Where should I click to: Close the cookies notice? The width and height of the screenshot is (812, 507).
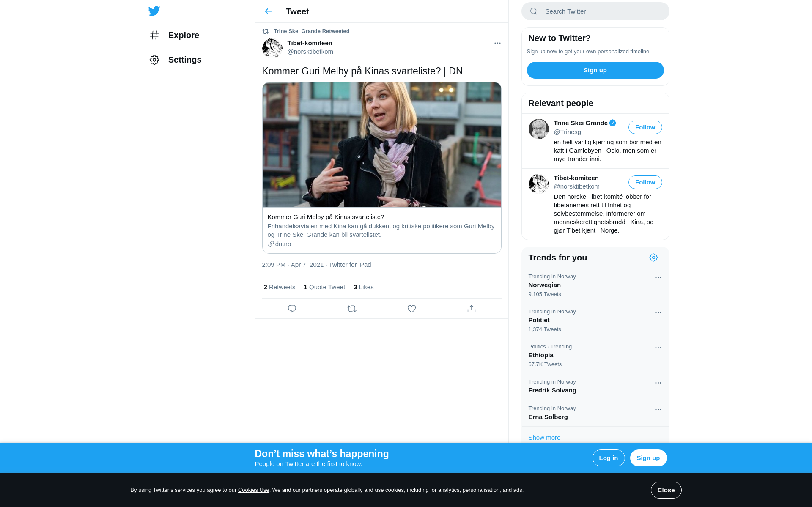(x=666, y=490)
